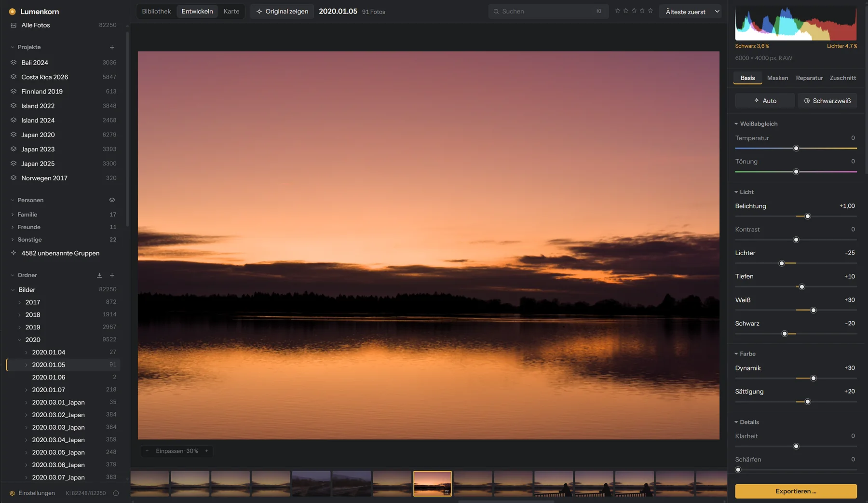The height and width of the screenshot is (503, 868).
Task: Click the Lumenkorn logo icon
Action: coord(12,12)
